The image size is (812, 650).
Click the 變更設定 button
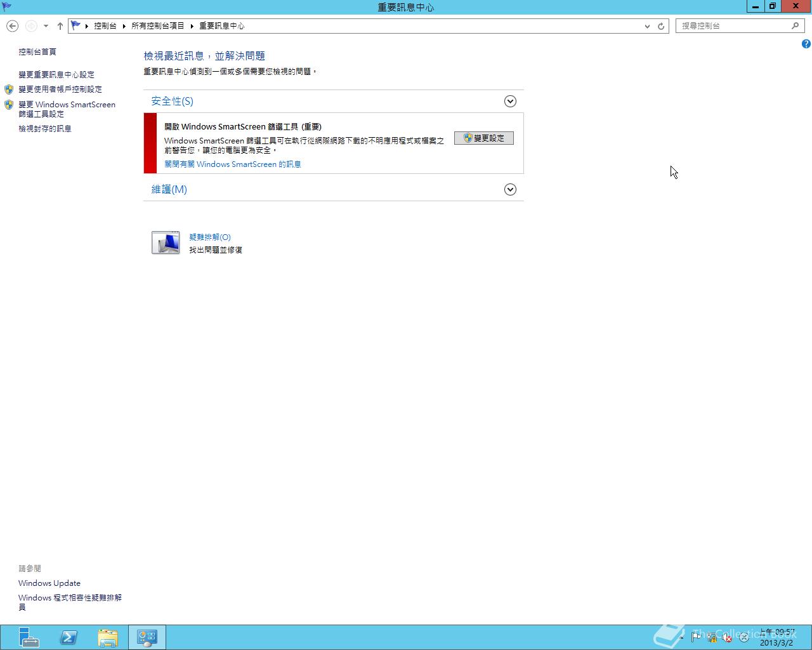point(484,138)
